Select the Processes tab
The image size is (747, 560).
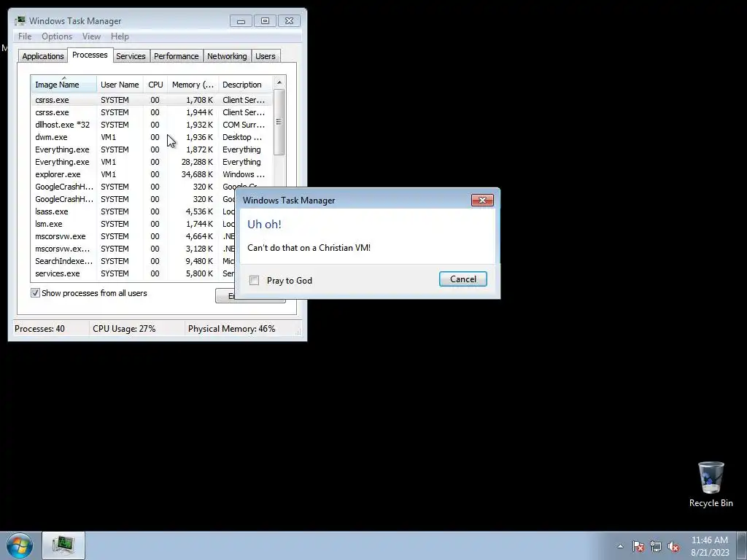[x=90, y=55]
